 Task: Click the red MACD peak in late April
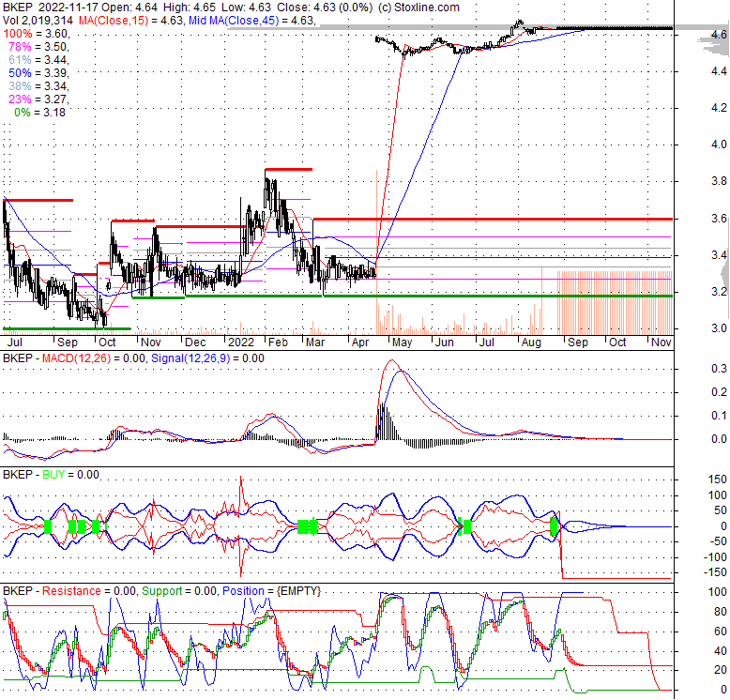tap(391, 360)
